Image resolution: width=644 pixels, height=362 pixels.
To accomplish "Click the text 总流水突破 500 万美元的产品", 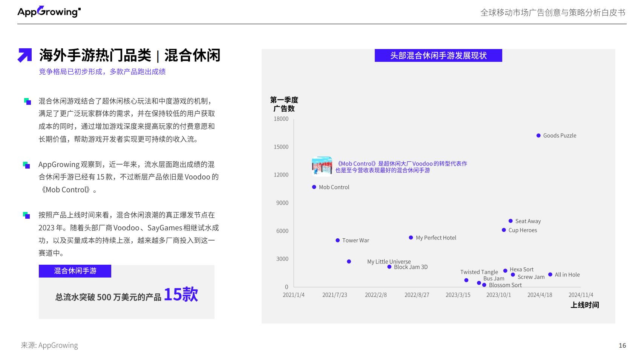I will click(108, 297).
